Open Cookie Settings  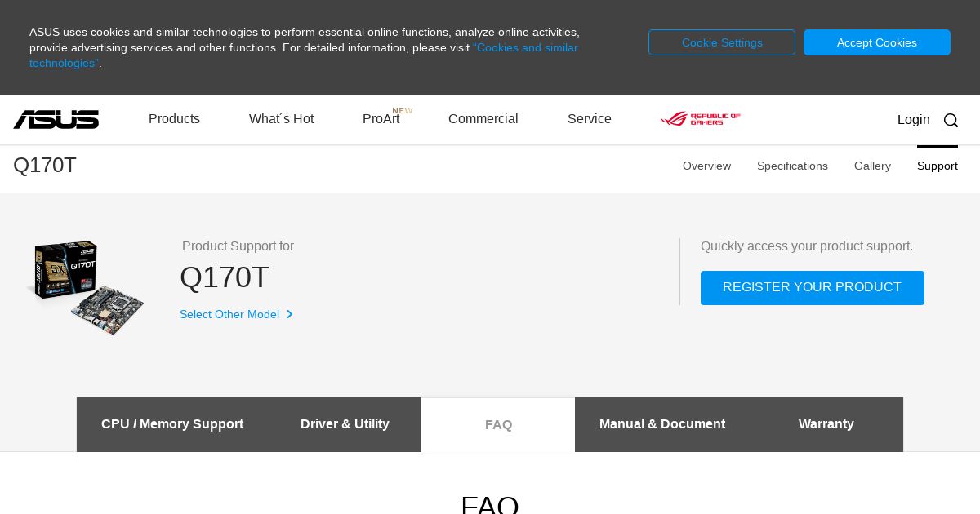pos(722,42)
